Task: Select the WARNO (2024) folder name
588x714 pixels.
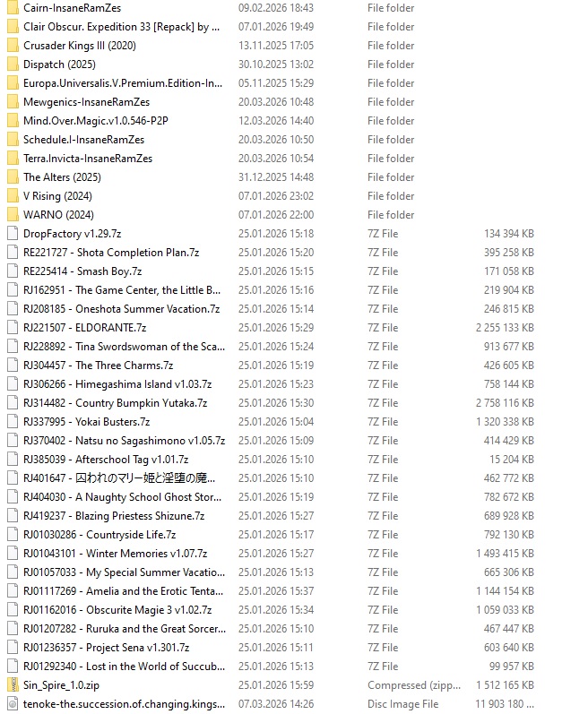Action: coord(59,214)
